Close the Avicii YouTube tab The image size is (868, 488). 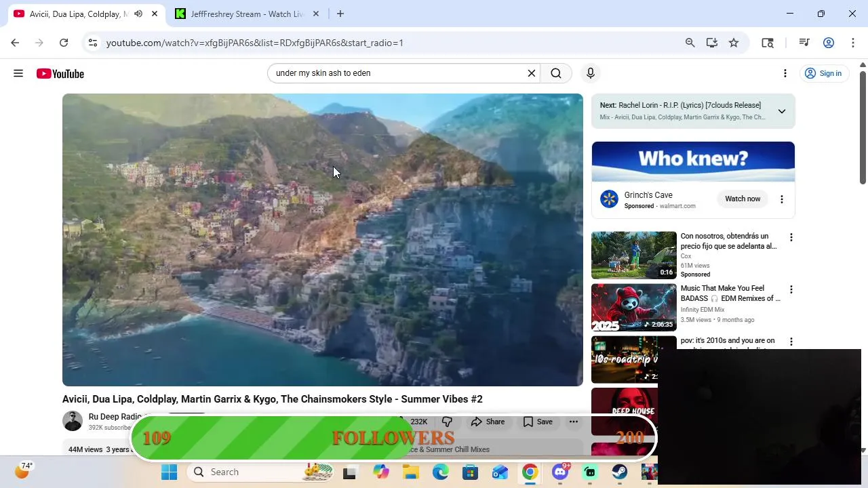coord(155,14)
